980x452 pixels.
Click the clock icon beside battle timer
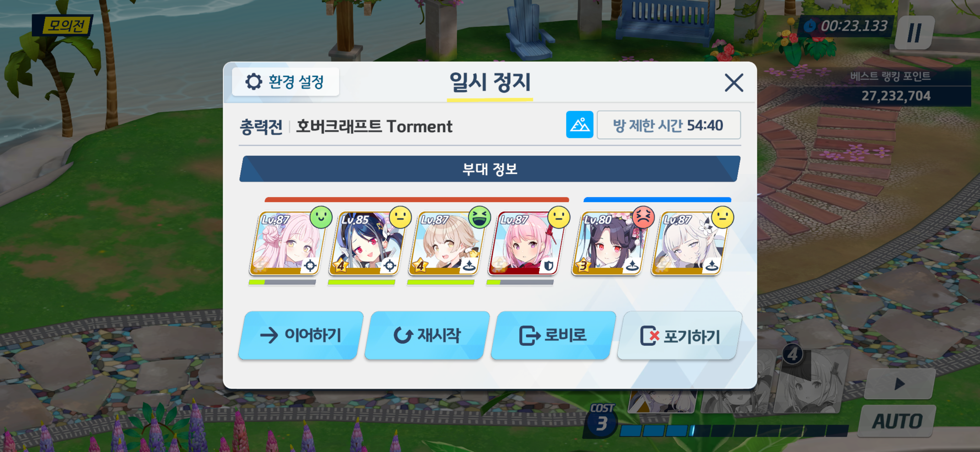click(809, 26)
